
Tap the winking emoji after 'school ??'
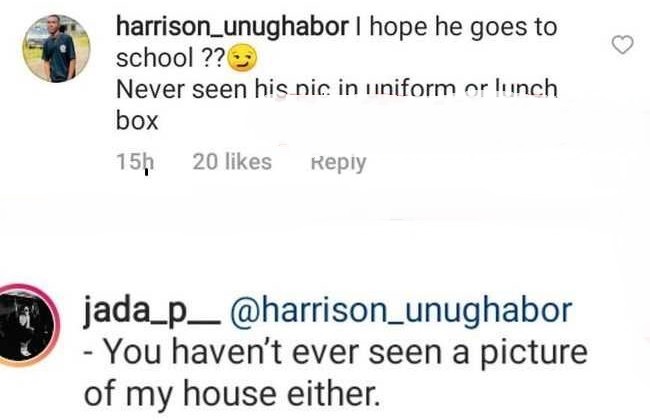[243, 58]
